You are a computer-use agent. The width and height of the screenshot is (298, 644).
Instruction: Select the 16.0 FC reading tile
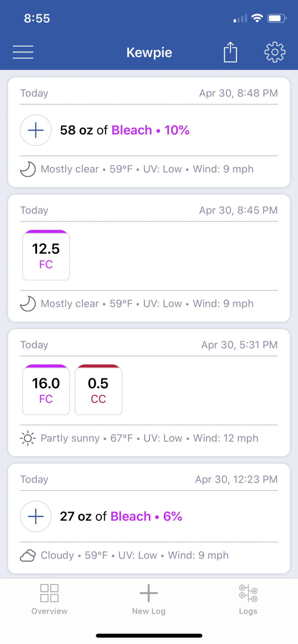pyautogui.click(x=46, y=390)
